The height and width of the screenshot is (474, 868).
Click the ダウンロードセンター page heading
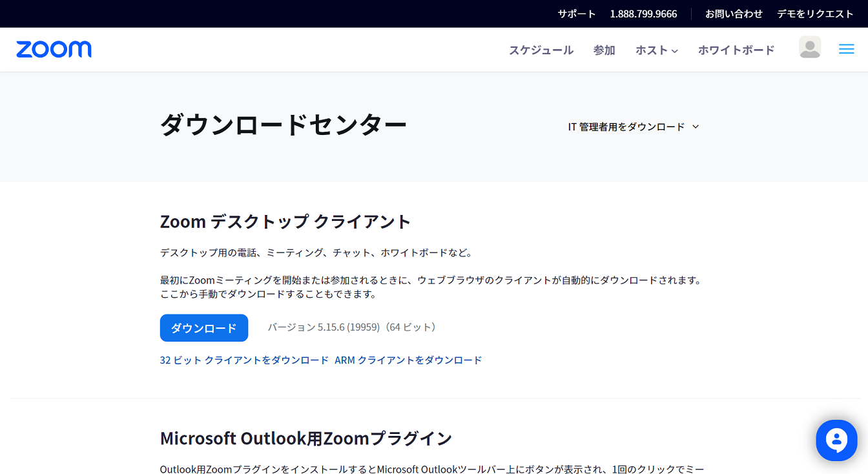coord(283,125)
